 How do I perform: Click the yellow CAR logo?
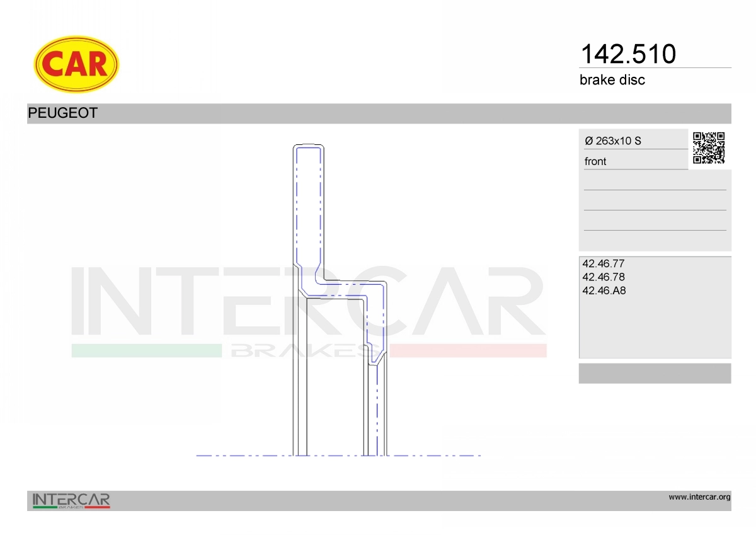(76, 64)
